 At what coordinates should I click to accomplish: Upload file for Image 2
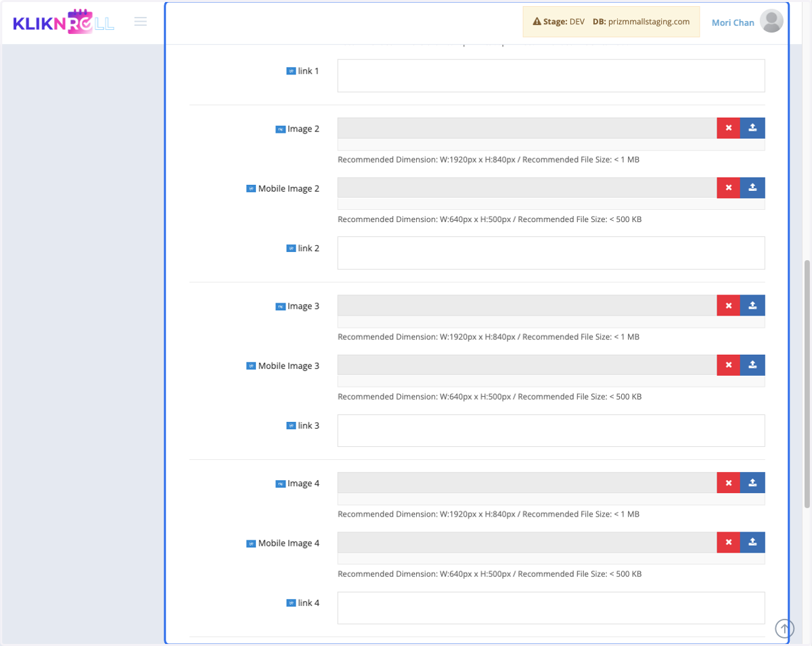coord(752,128)
